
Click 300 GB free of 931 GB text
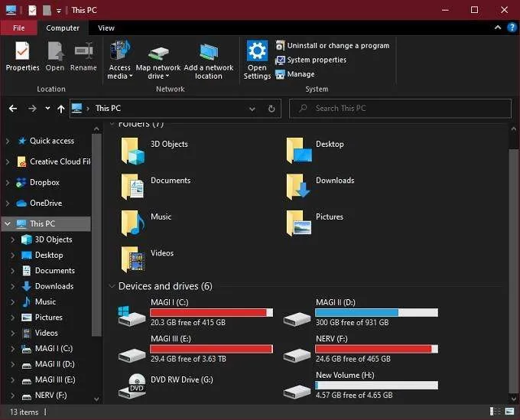click(x=352, y=323)
